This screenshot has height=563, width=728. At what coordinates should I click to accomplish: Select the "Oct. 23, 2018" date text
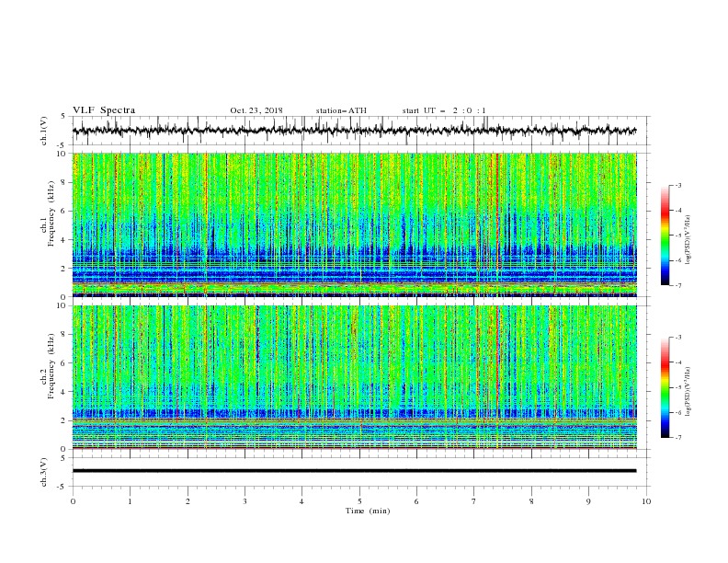pos(256,110)
